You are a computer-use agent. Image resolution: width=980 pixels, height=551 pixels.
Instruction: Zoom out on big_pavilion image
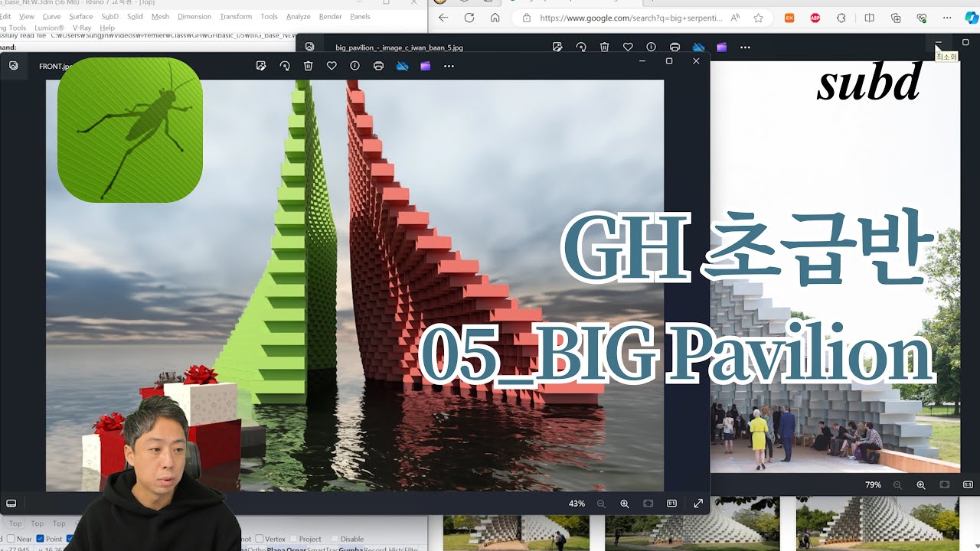pos(897,484)
